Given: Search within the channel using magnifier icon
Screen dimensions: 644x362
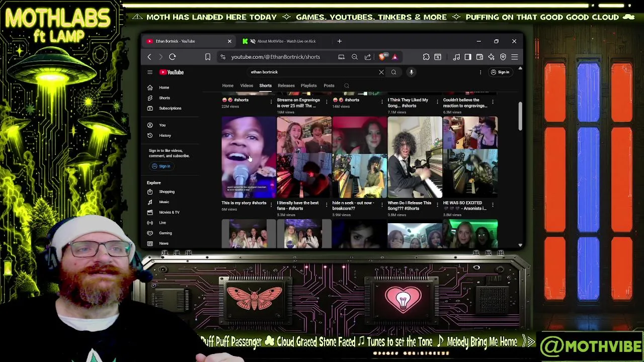Looking at the screenshot, I should (347, 85).
